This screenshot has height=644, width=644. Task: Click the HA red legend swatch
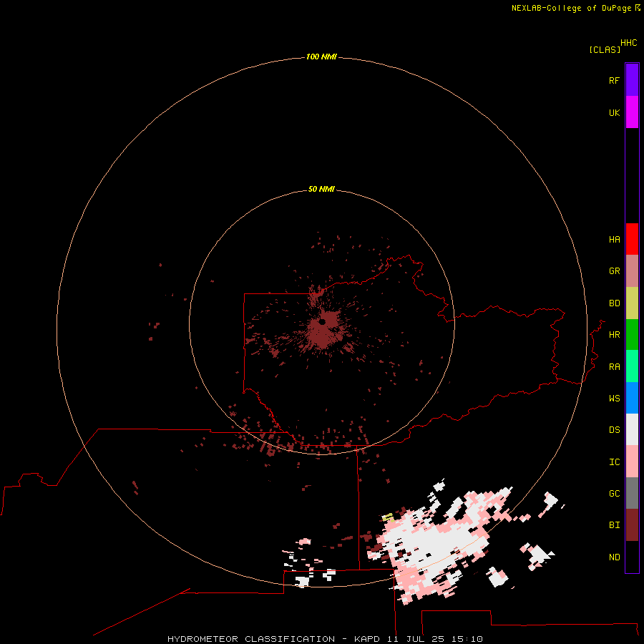click(x=632, y=239)
